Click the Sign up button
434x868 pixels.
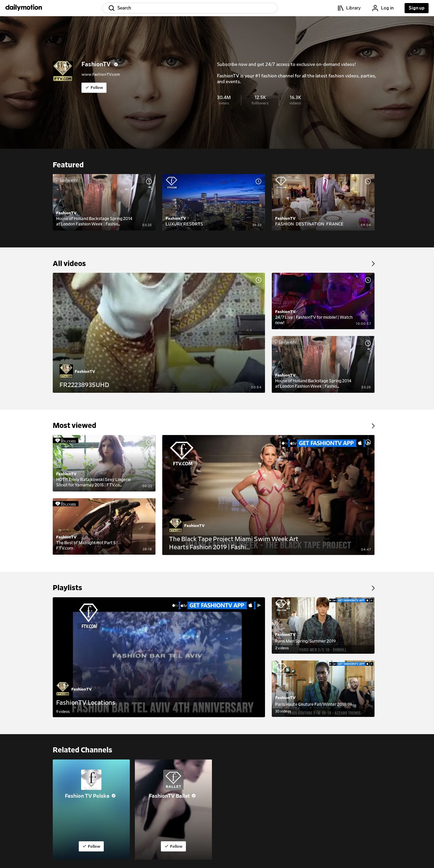pyautogui.click(x=416, y=8)
